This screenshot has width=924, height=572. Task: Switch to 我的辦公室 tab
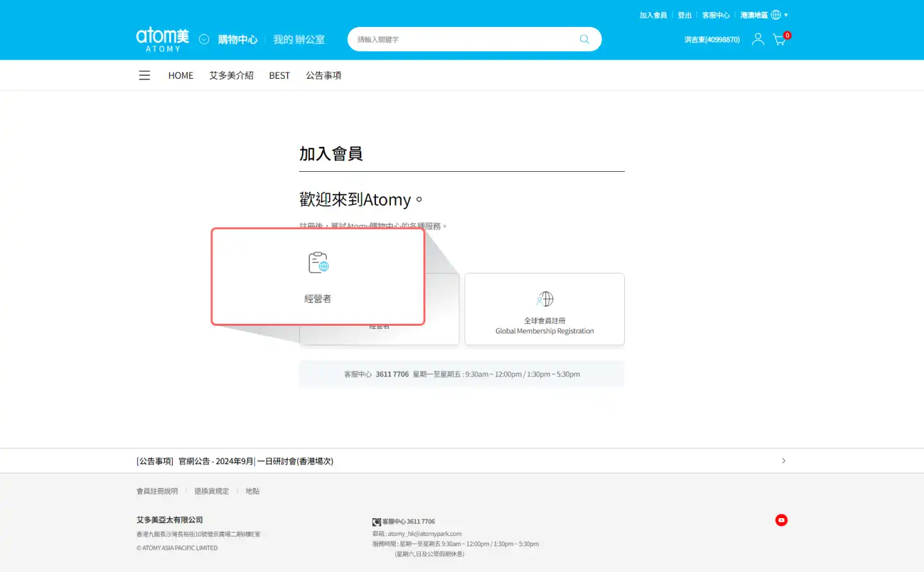coord(299,40)
